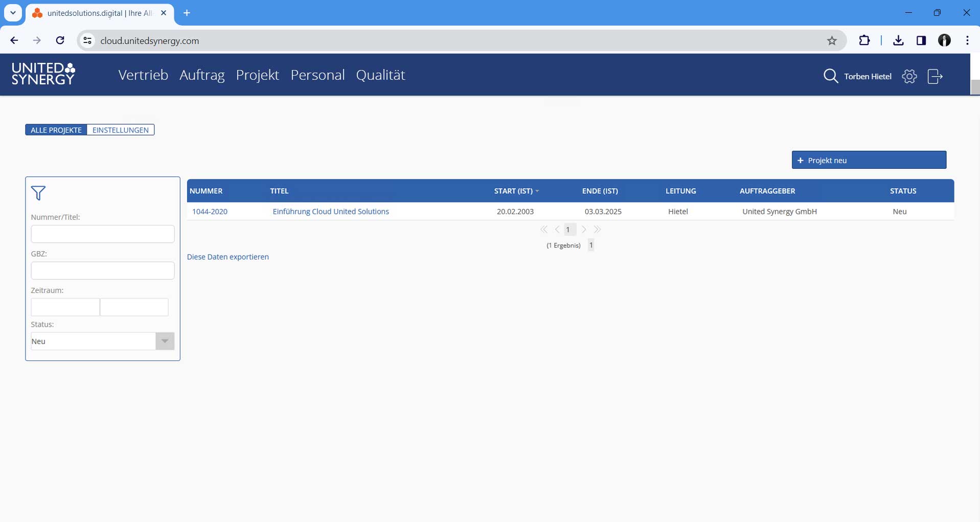
Task: Open the browser extensions puzzle icon
Action: pos(864,40)
